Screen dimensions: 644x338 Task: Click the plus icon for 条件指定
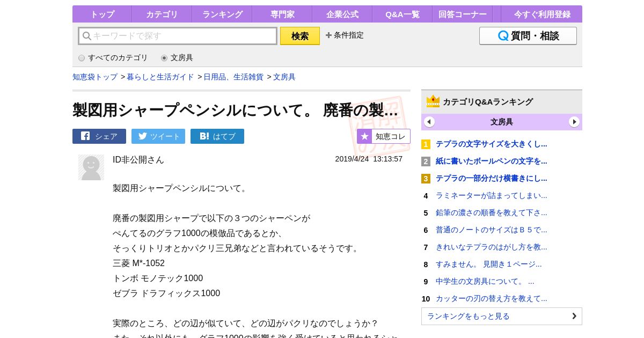pyautogui.click(x=328, y=35)
